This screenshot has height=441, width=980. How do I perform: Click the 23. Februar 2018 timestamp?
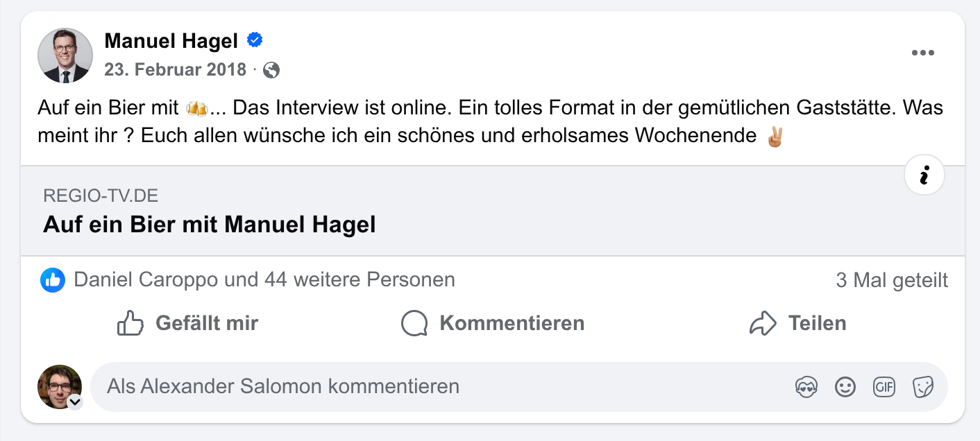(x=175, y=70)
